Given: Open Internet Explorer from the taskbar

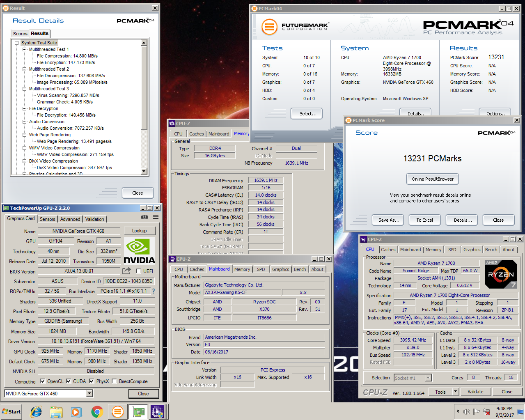Looking at the screenshot, I should pos(36,412).
